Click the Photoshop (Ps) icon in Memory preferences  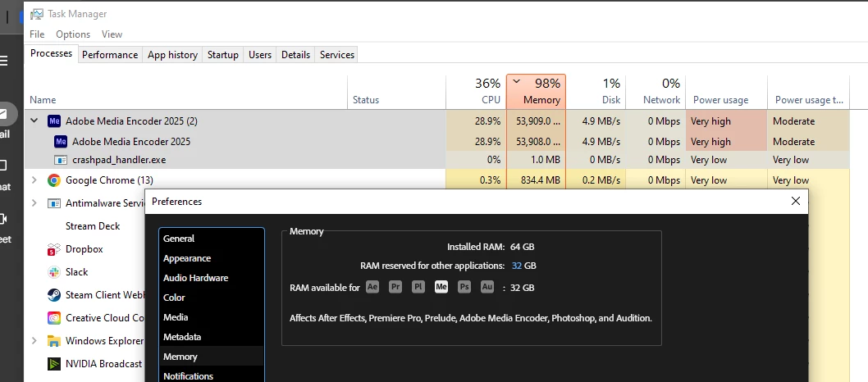[x=464, y=288]
